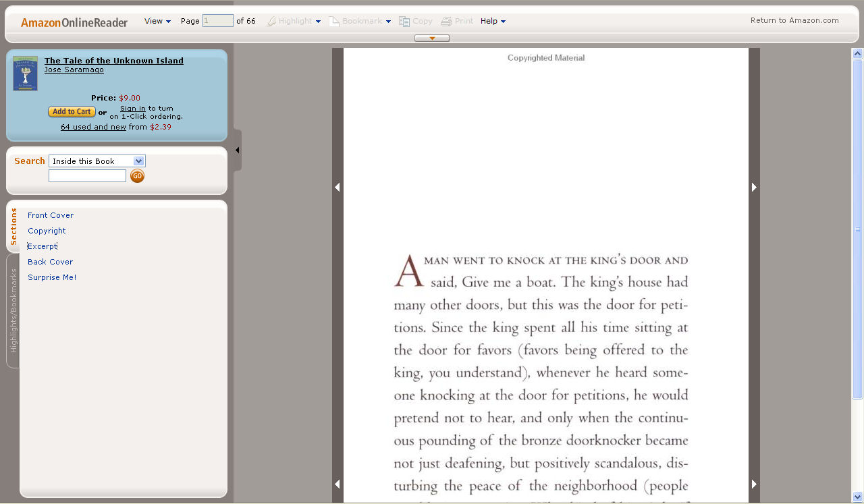Expand the Inside this Book combo box
The height and width of the screenshot is (504, 864).
(138, 161)
